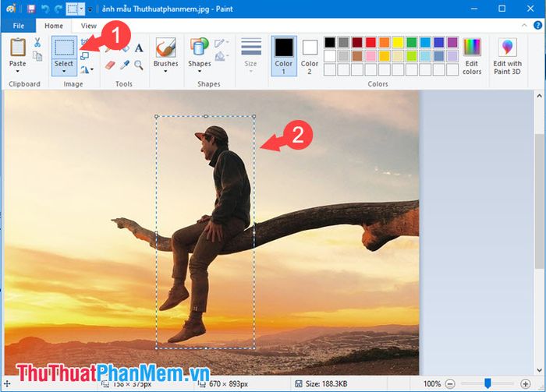Click the Size: 188.3KB status entry
Image resolution: width=546 pixels, height=392 pixels.
pos(321,384)
